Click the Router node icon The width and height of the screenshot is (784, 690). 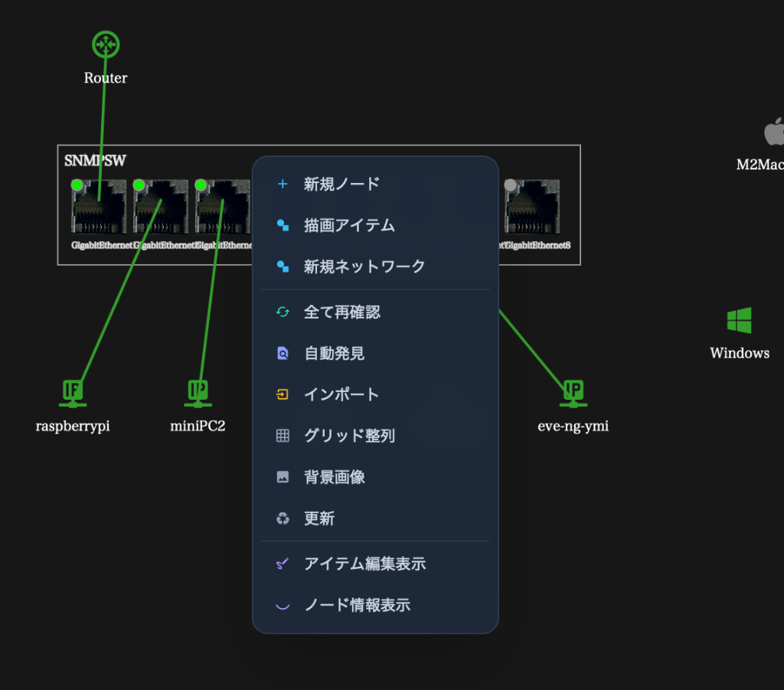coord(106,45)
